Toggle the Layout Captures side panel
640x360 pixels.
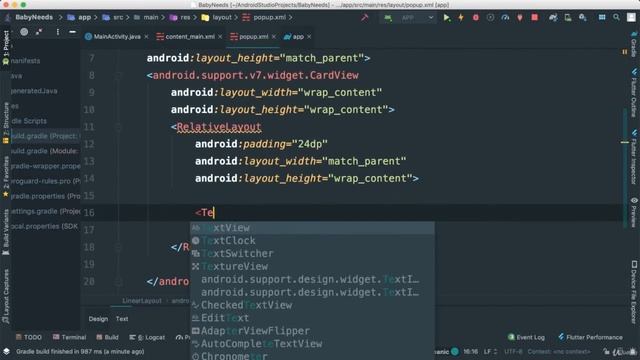pyautogui.click(x=6, y=297)
